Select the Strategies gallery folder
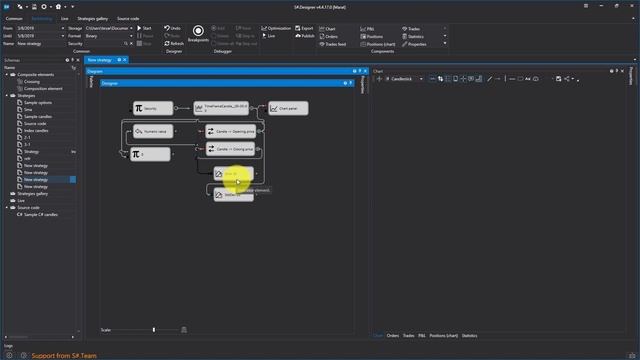Viewport: 640px width, 360px height. (33, 193)
